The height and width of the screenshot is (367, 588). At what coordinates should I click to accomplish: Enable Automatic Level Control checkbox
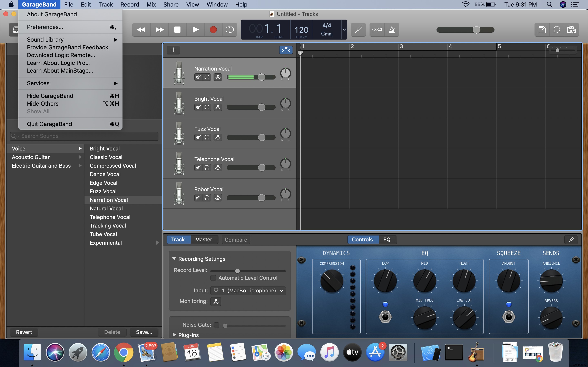[x=213, y=278]
